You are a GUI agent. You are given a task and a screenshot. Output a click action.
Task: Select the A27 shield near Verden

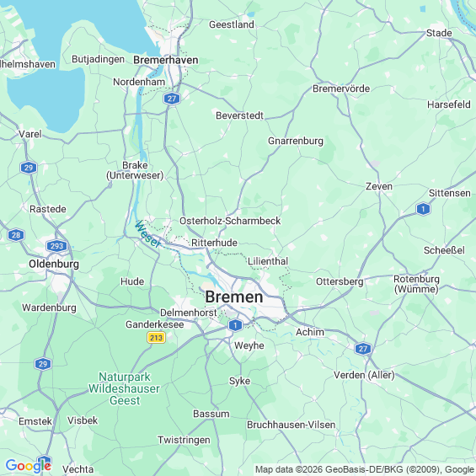[x=363, y=349]
